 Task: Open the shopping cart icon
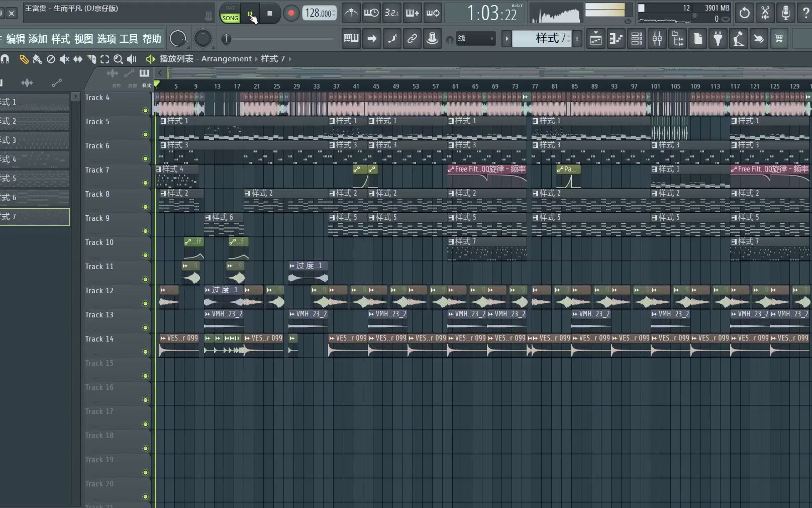pos(779,39)
